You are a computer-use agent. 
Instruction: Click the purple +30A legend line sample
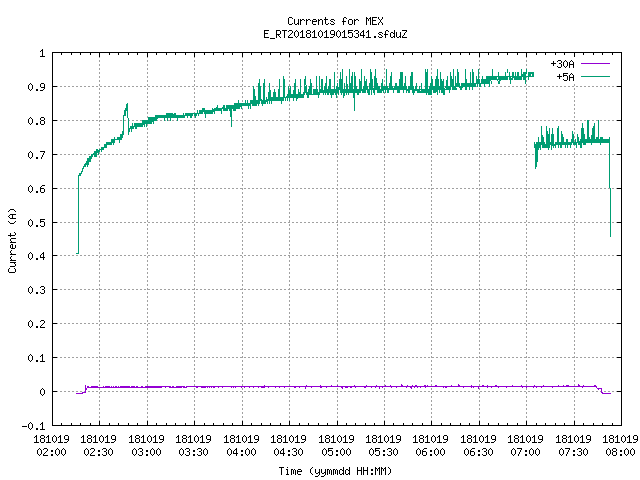[x=595, y=64]
